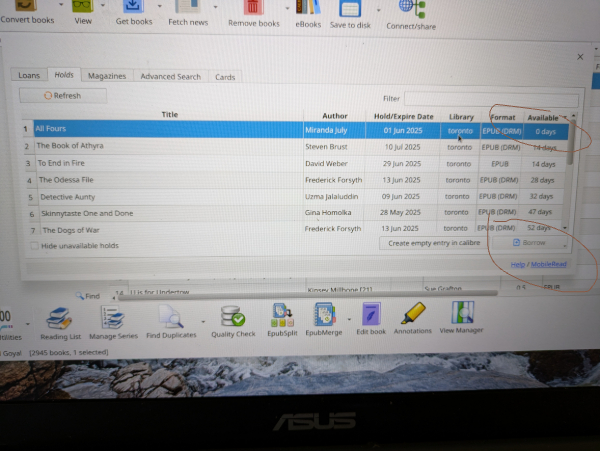Sort by the Format column header
The width and height of the screenshot is (600, 451).
[502, 117]
